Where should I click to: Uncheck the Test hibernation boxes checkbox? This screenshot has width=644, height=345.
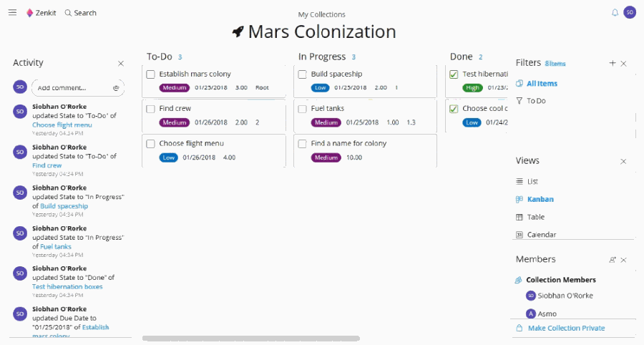(x=454, y=74)
